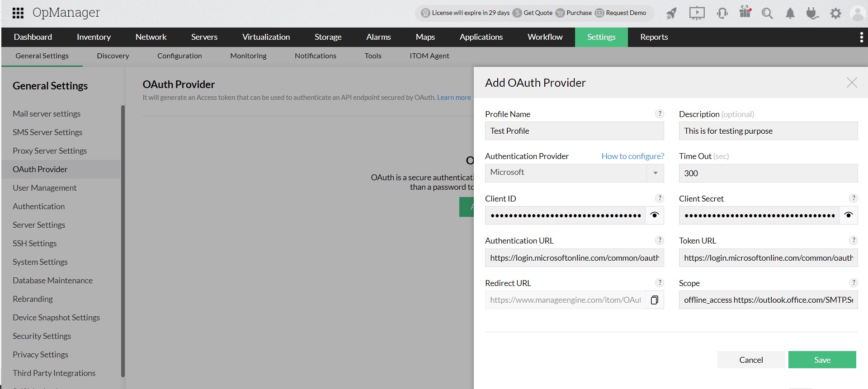Open the 'How to configure?' link

click(x=632, y=156)
